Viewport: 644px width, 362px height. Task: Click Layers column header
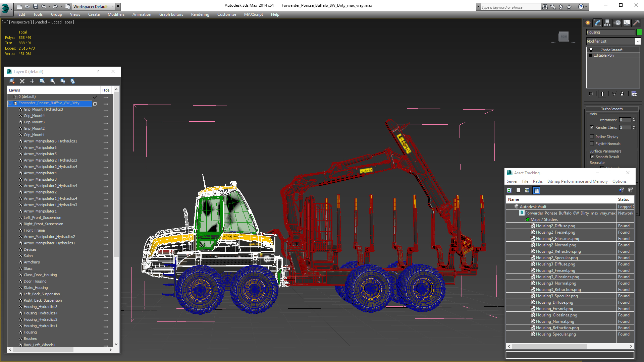[x=50, y=90]
